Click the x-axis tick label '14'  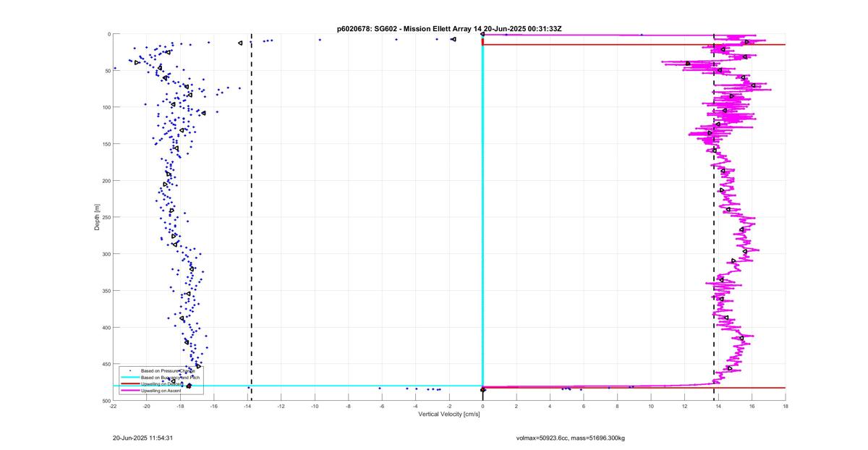click(718, 407)
